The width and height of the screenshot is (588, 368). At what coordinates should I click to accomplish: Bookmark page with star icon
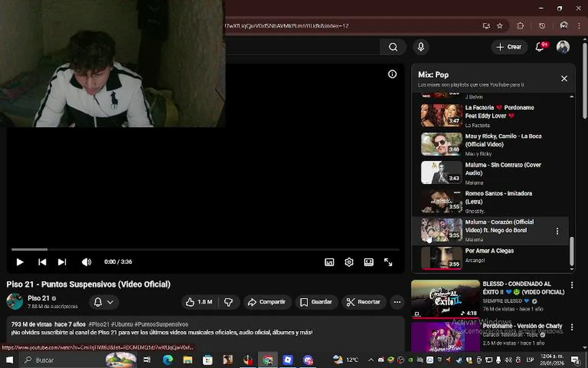pos(500,26)
